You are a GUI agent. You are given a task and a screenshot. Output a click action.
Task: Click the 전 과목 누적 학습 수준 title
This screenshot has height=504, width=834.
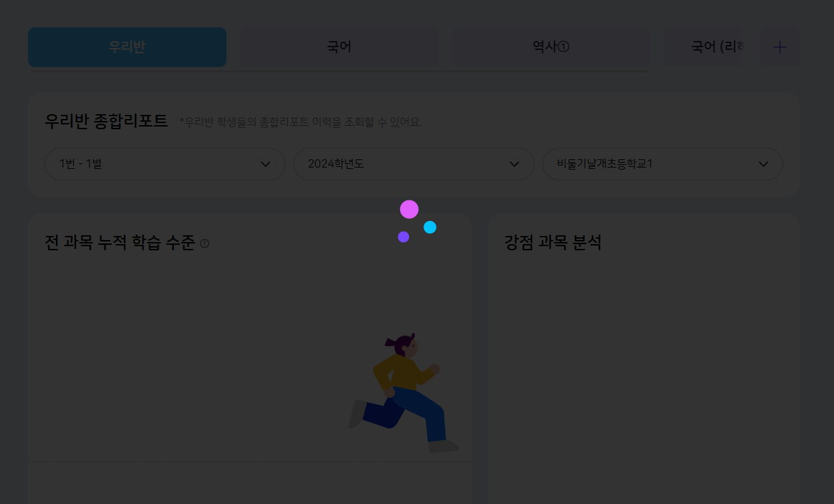click(x=120, y=243)
